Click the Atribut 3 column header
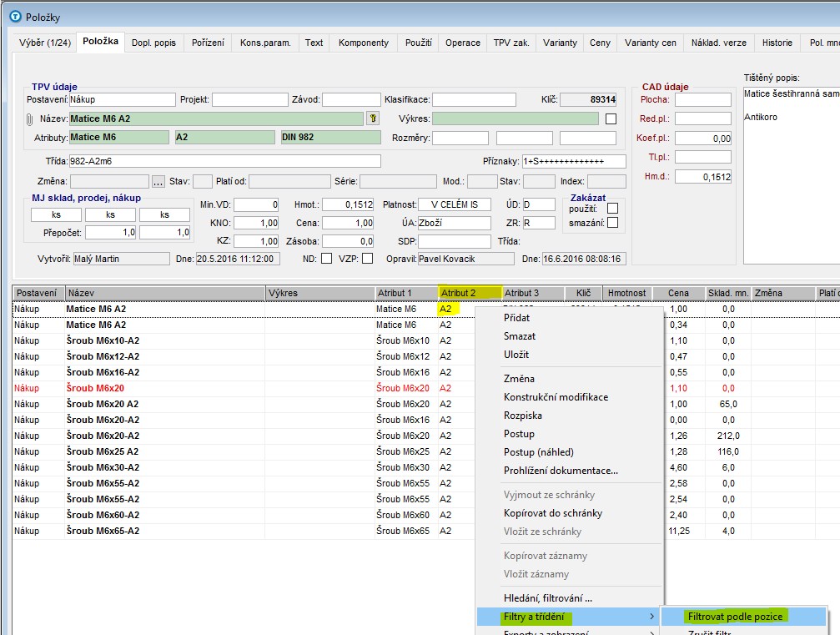Viewport: 840px width, 635px height. 532,293
